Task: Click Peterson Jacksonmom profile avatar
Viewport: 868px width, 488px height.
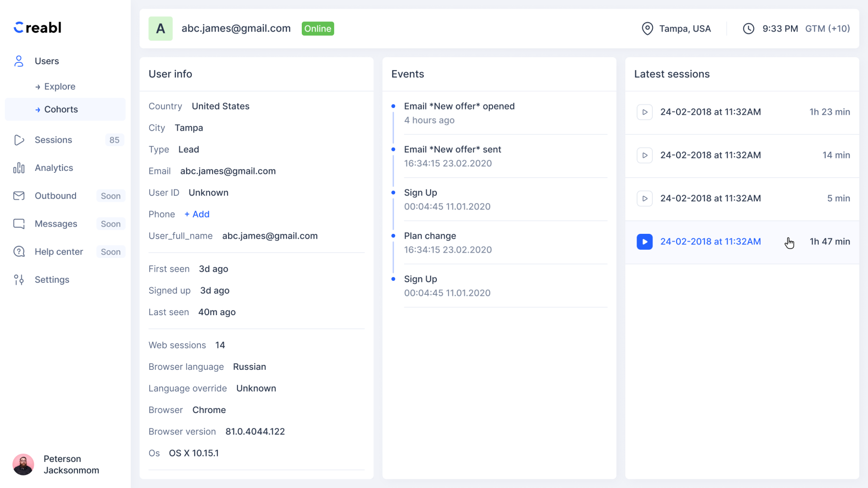Action: [23, 465]
